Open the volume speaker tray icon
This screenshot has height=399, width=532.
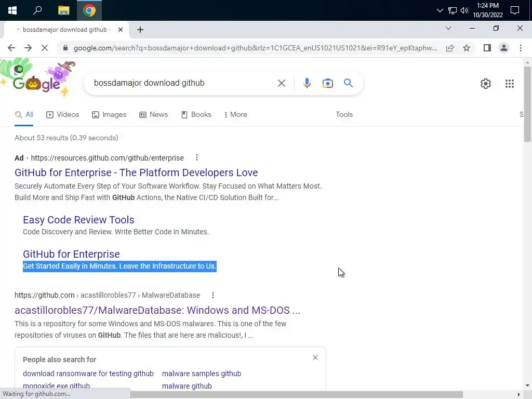(x=464, y=10)
